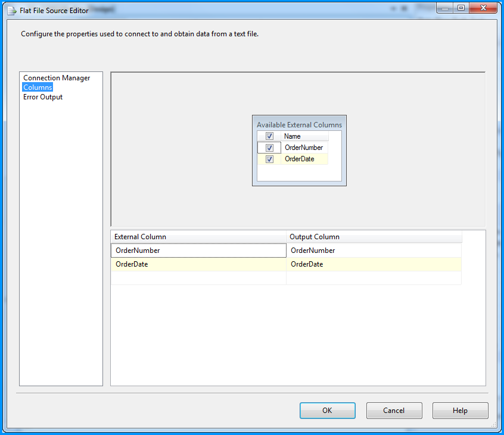Toggle the select-all checkbox beside Name
The image size is (504, 435).
pyautogui.click(x=269, y=136)
